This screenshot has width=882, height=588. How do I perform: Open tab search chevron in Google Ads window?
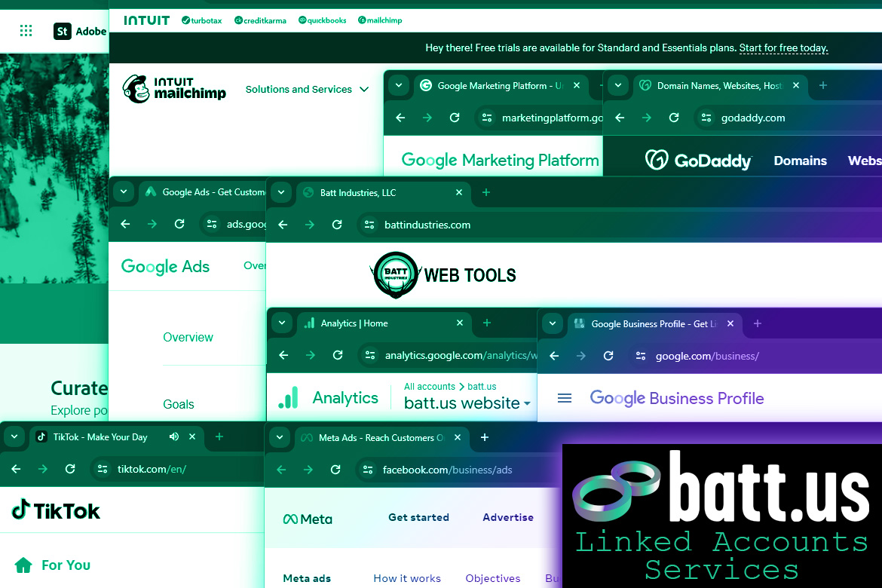point(124,192)
